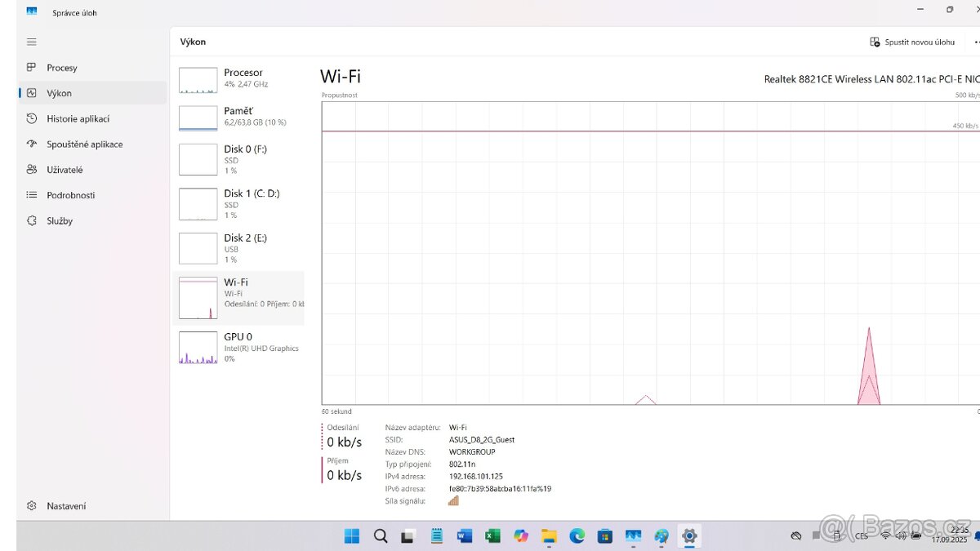This screenshot has height=551, width=980.
Task: Open Microsoft Edge from the taskbar
Action: click(x=577, y=535)
